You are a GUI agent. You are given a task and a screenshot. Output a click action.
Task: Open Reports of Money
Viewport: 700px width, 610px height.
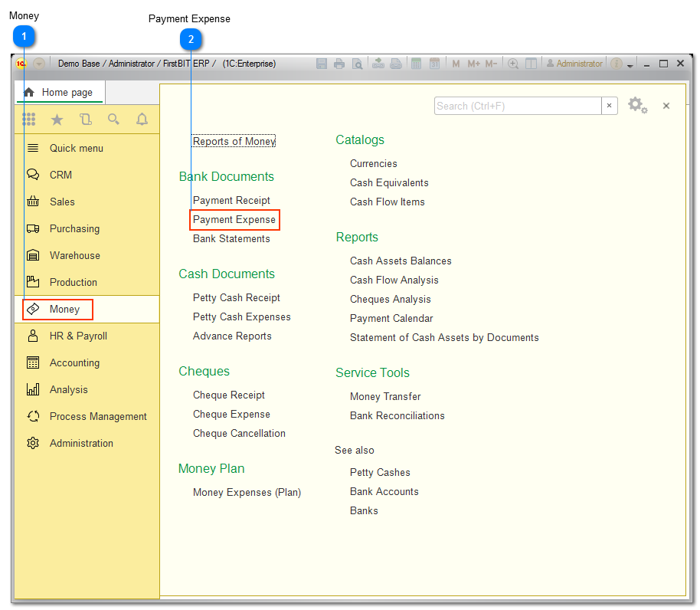[x=232, y=141]
